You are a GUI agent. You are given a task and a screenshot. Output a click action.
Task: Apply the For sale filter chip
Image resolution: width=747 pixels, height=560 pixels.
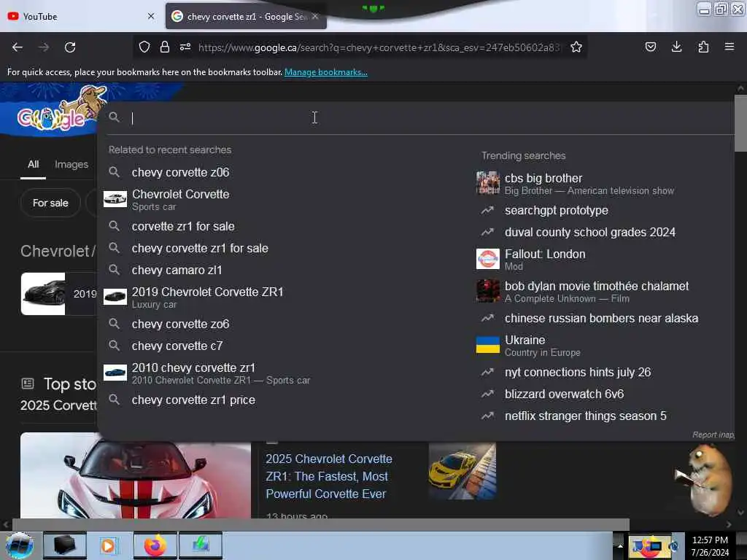tap(50, 203)
